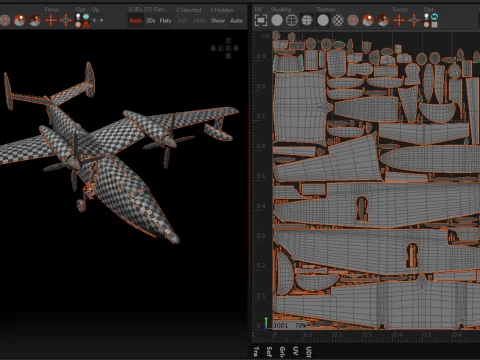This screenshot has height=360, width=480.
Task: Click the UV frame icon in UV toolbar
Action: point(261,20)
